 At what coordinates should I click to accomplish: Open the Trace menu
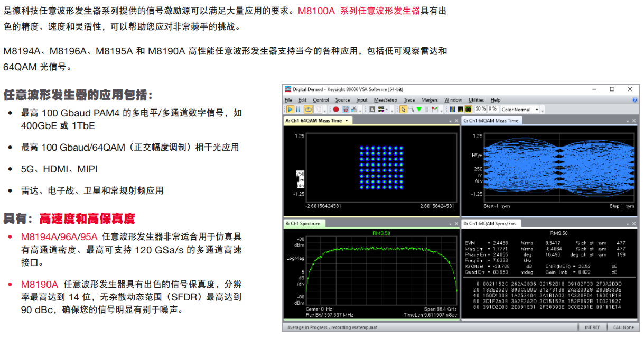click(409, 100)
